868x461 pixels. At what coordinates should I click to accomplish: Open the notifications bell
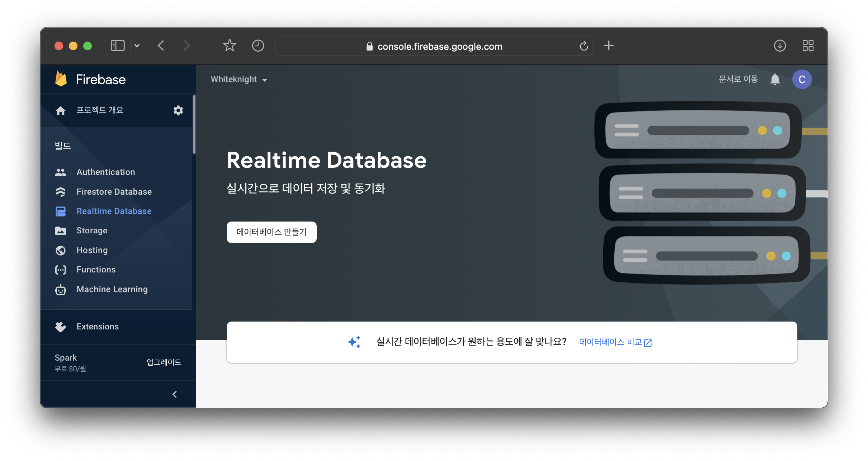pos(775,79)
